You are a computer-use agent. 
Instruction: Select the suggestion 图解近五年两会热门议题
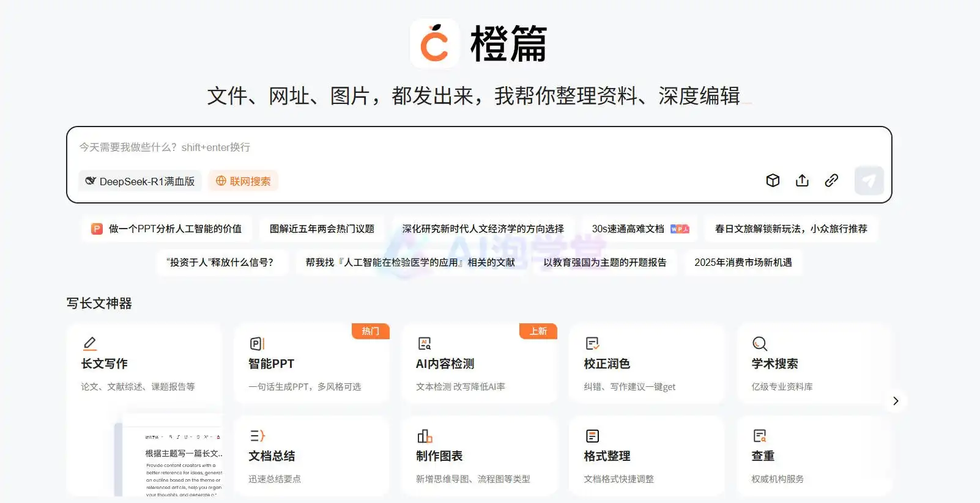pos(322,229)
